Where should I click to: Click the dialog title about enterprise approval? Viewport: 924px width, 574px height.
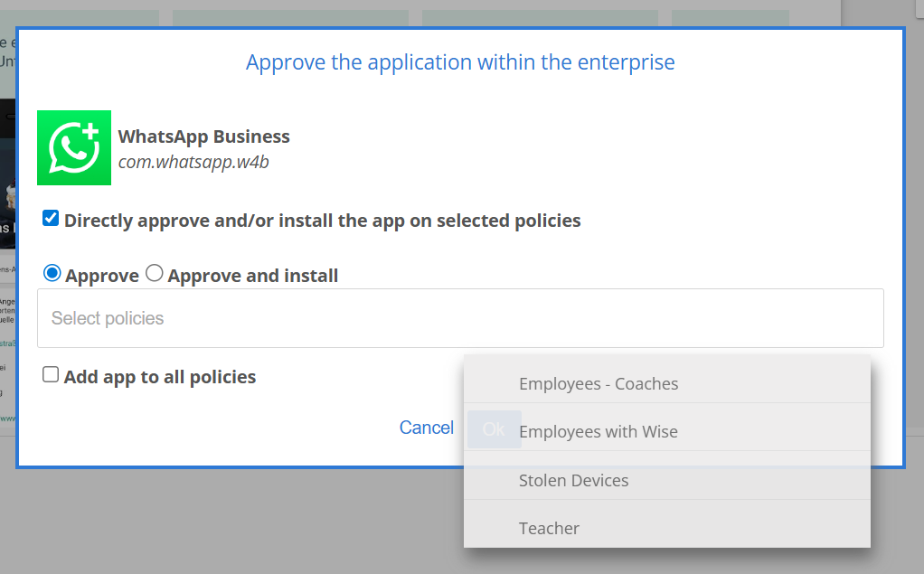pos(460,62)
